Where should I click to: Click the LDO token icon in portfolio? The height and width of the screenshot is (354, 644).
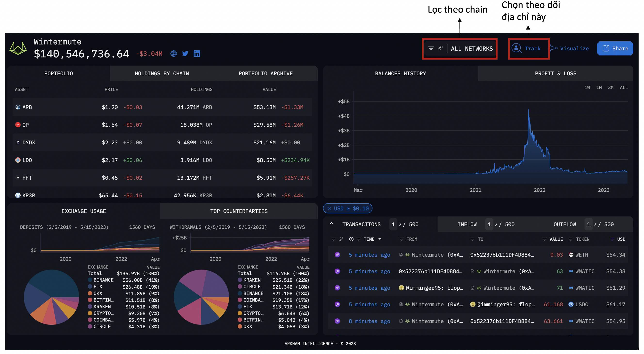coord(18,160)
